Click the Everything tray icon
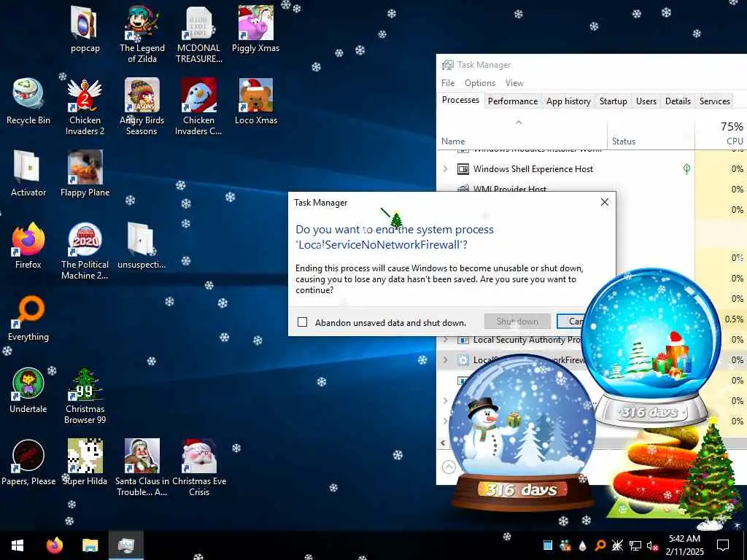747x560 pixels. [600, 545]
